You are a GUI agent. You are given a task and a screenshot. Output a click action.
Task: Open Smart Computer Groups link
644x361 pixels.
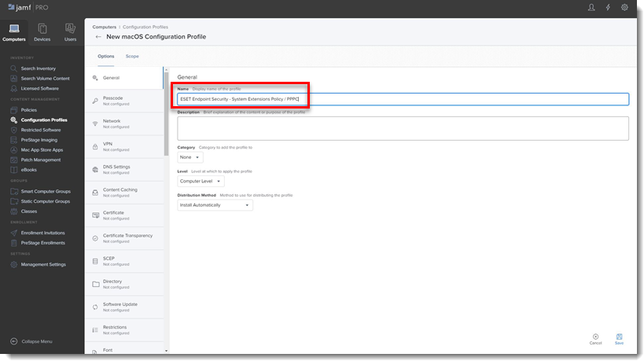(46, 191)
